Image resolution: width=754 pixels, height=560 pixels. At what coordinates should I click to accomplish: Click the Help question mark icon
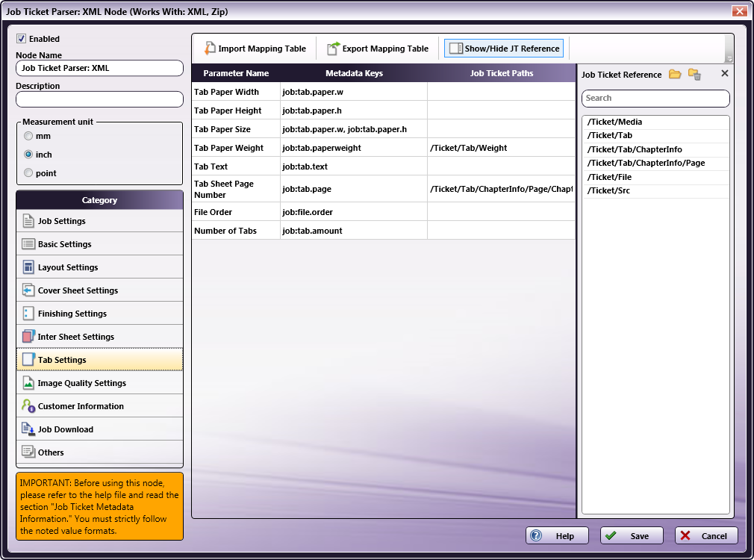click(x=536, y=535)
